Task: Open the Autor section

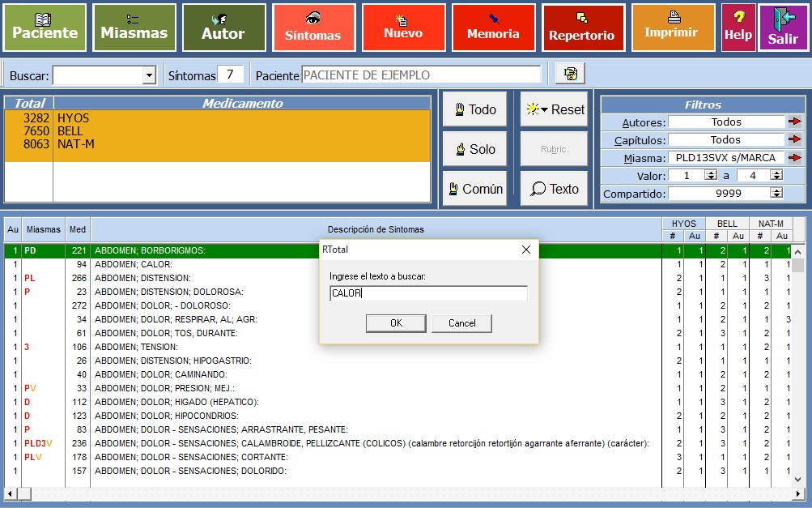Action: (223, 28)
